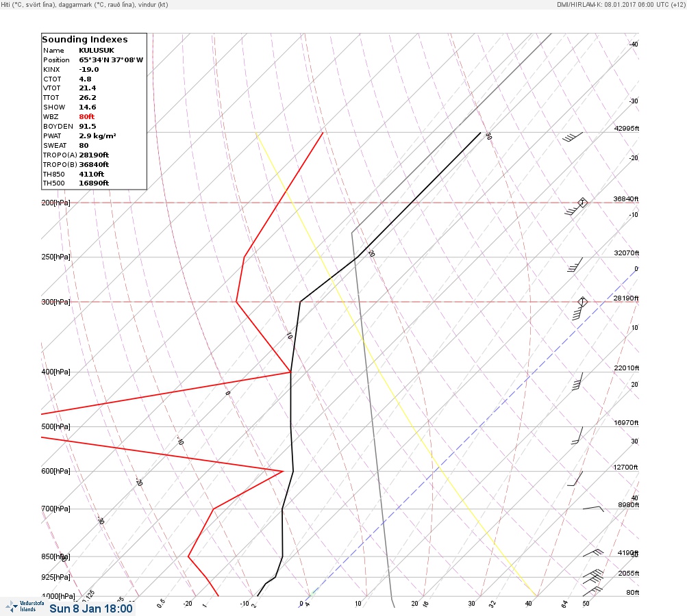Click the red WBZ value 80ft
The width and height of the screenshot is (687, 616).
87,116
